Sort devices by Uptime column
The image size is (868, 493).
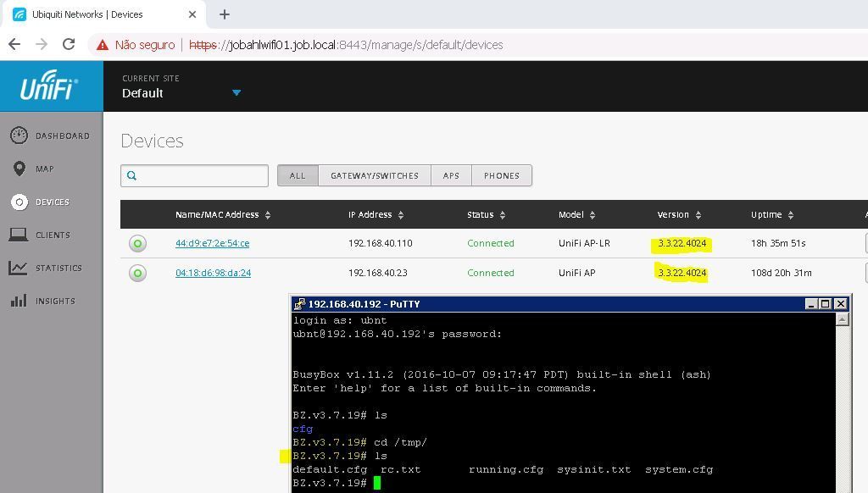point(771,215)
